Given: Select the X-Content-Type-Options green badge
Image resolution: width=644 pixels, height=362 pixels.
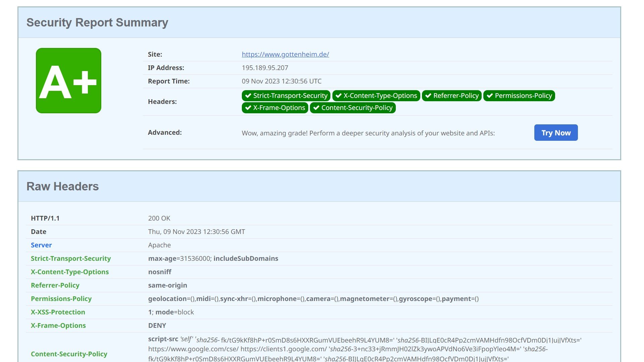Looking at the screenshot, I should (376, 96).
